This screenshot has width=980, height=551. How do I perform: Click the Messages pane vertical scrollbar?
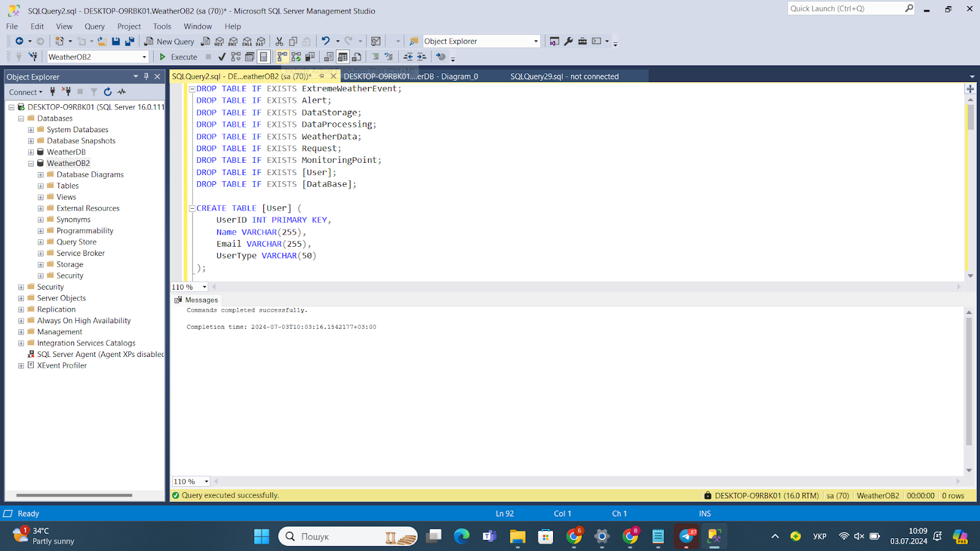pyautogui.click(x=969, y=381)
